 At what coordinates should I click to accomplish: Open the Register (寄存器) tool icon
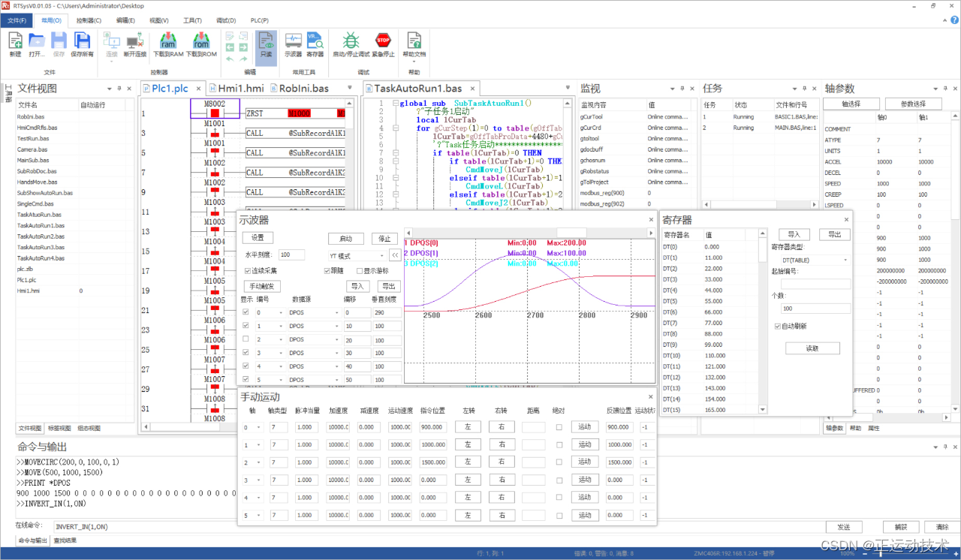click(315, 41)
